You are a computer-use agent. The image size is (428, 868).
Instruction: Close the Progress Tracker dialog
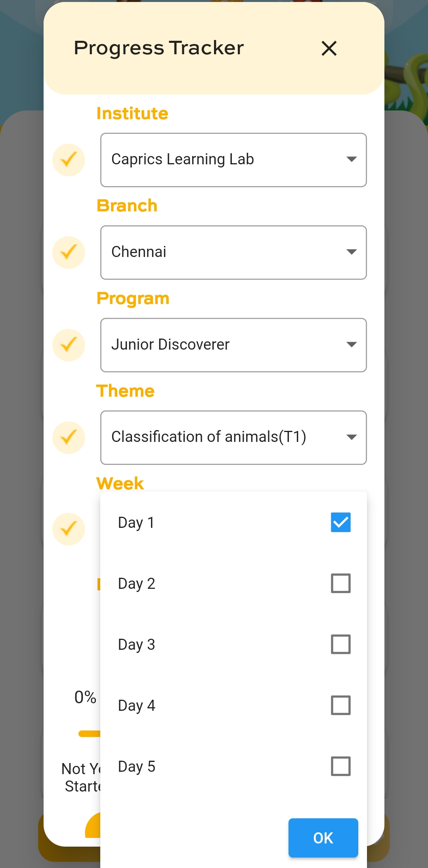tap(329, 49)
